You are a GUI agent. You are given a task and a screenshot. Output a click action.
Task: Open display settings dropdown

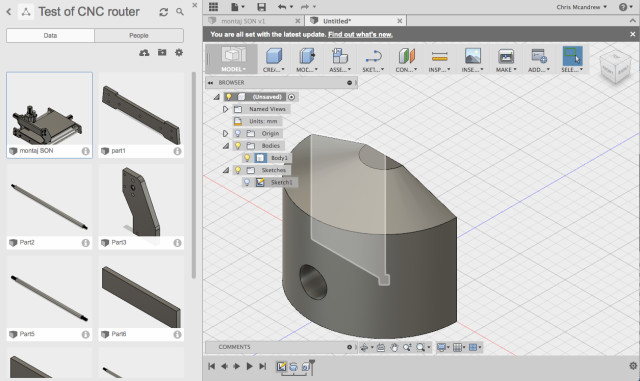tap(443, 348)
